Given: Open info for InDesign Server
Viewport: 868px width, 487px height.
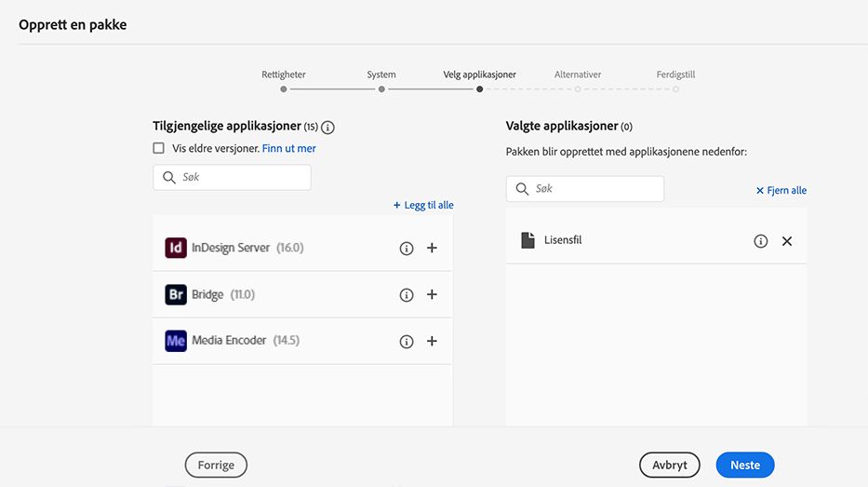Looking at the screenshot, I should pyautogui.click(x=407, y=249).
